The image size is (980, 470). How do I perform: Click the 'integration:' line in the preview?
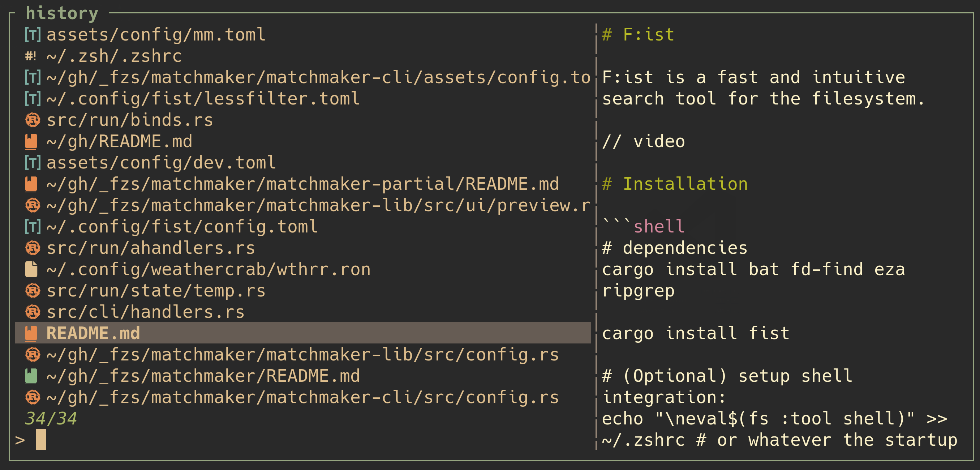(664, 397)
